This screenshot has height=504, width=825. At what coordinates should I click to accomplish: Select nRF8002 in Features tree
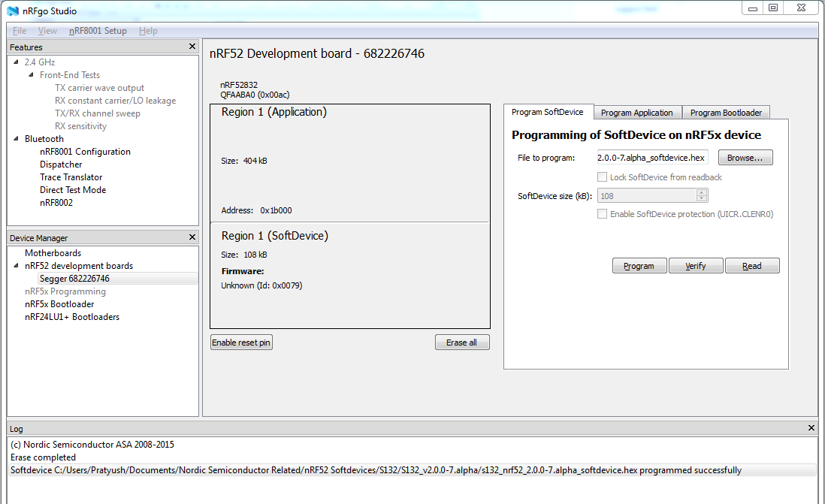coord(56,203)
